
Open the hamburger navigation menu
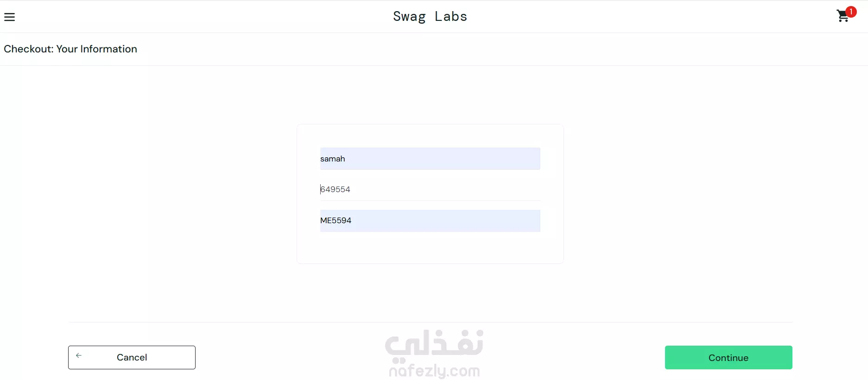9,17
